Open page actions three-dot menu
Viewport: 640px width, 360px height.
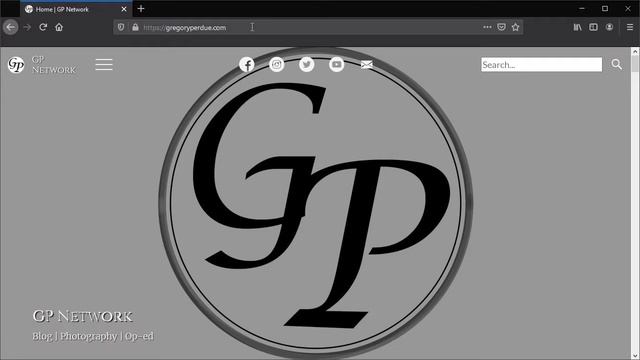coord(487,27)
